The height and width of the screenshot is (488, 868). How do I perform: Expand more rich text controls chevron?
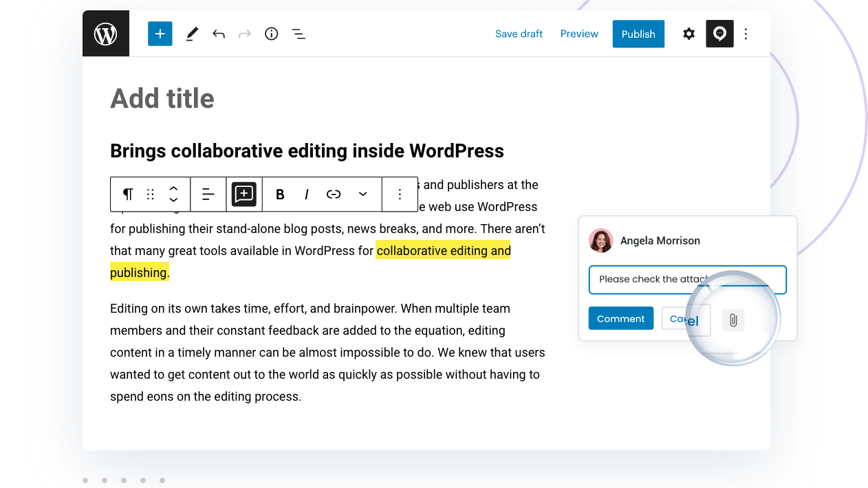point(362,195)
